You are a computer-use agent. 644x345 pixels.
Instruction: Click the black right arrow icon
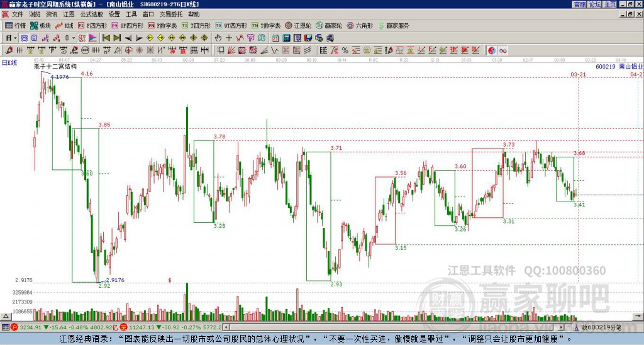pos(139,38)
